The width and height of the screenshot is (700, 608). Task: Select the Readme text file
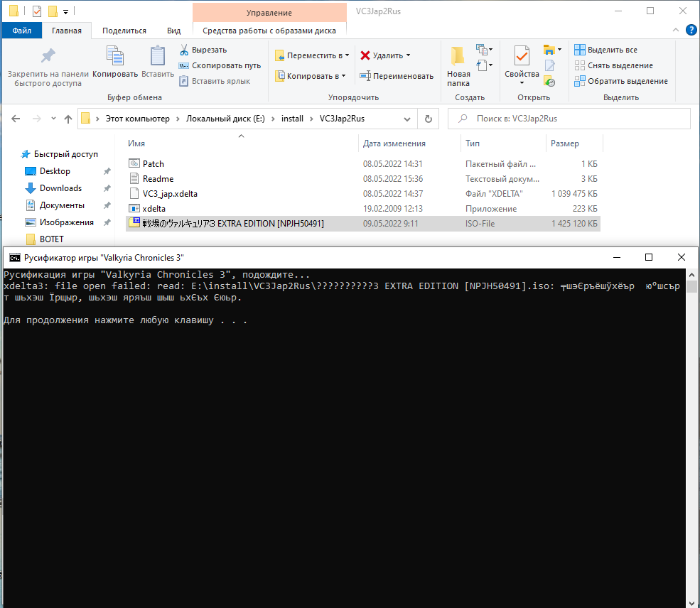click(363, 179)
